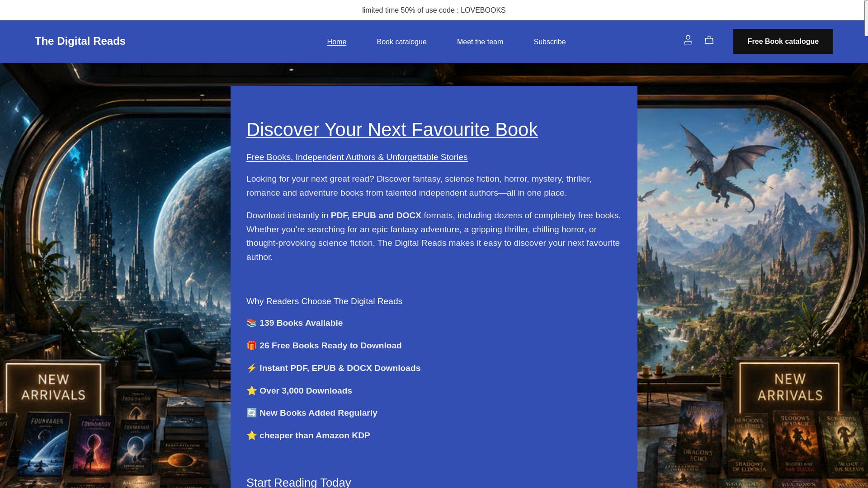Click the lightning bolt emoji beside Instant Downloads
This screenshot has height=488, width=868.
(252, 368)
